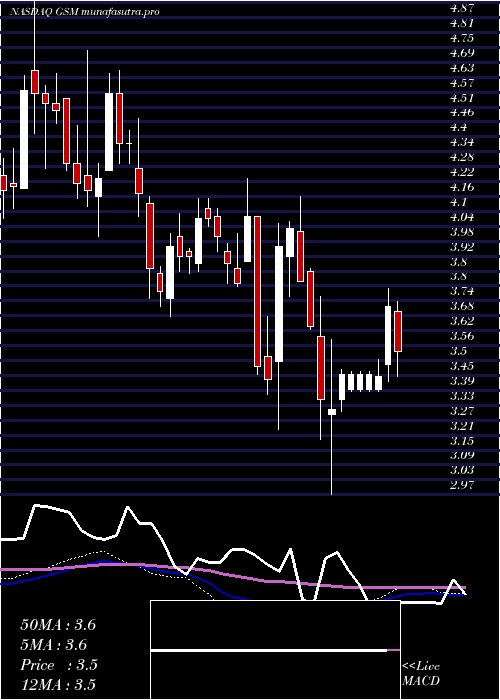This screenshot has width=500, height=700.
Task: Click the 2.97 price axis label
Action: (462, 485)
